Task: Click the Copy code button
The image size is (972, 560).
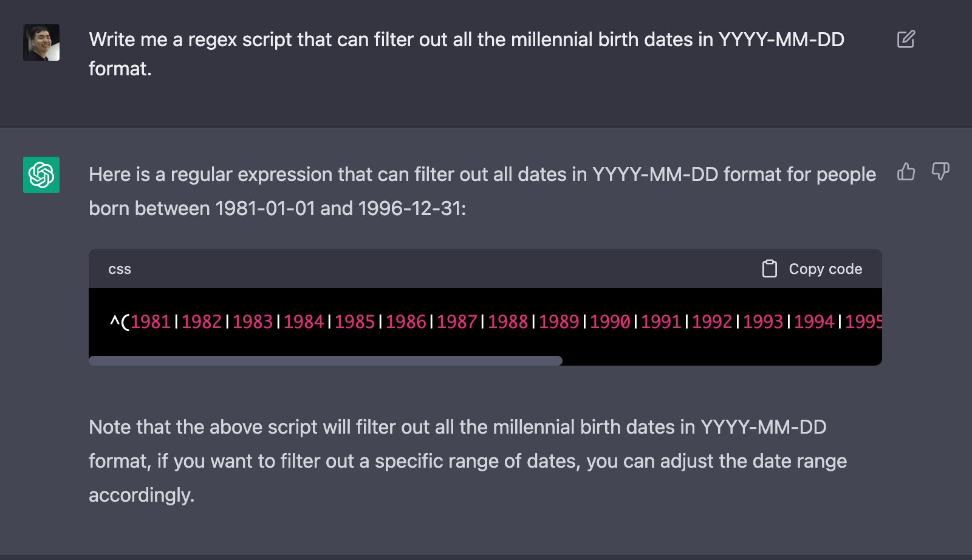Action: coord(812,268)
